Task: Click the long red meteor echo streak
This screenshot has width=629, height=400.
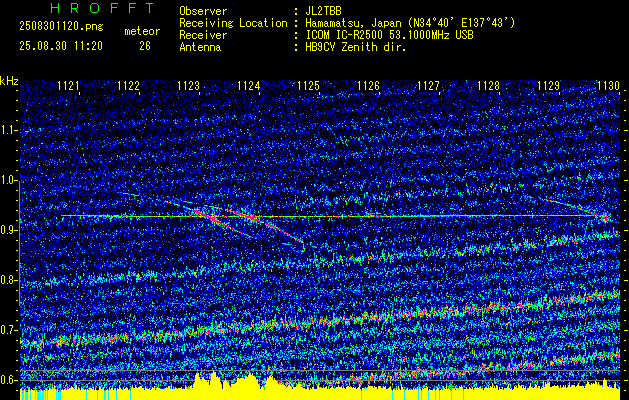Action: pyautogui.click(x=270, y=226)
